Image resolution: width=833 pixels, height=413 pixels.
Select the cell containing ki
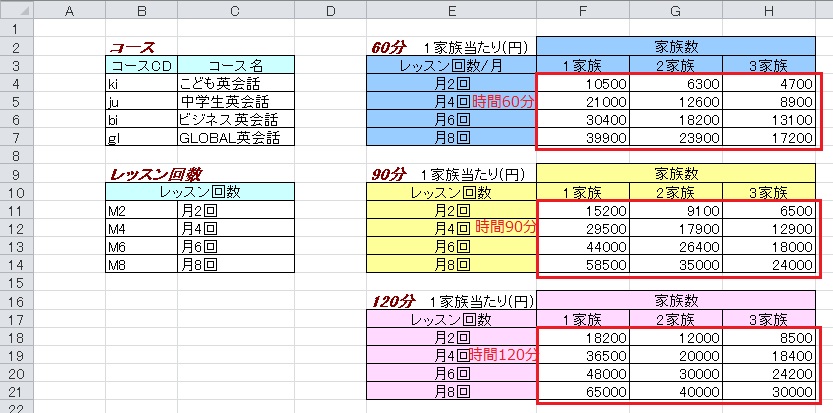141,83
